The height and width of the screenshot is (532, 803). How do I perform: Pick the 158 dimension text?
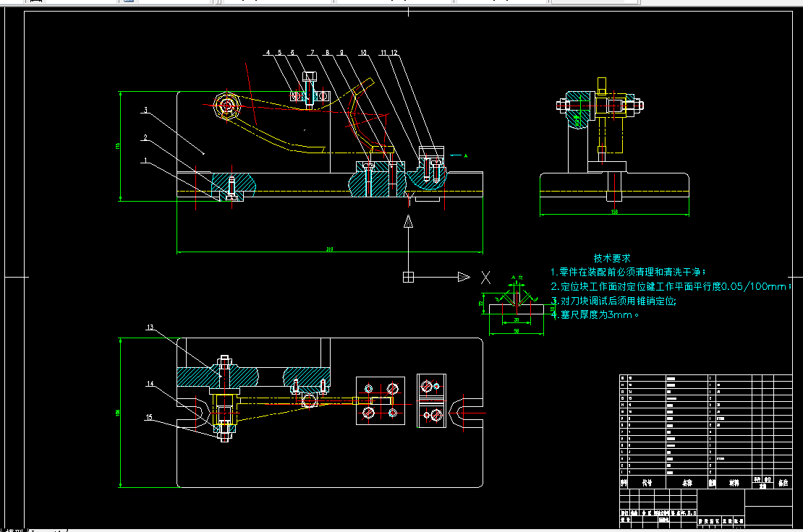click(614, 212)
